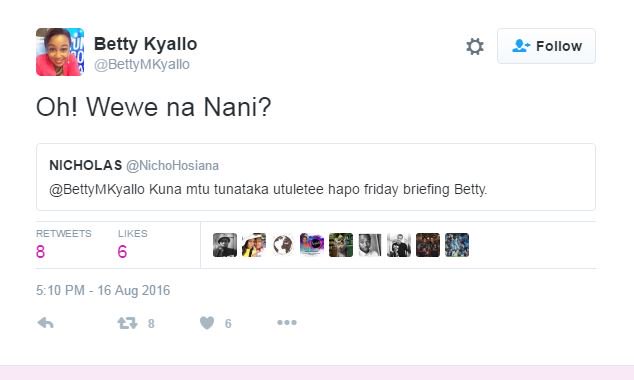Select the globe avatar thumbnail
The height and width of the screenshot is (380, 634).
click(283, 245)
